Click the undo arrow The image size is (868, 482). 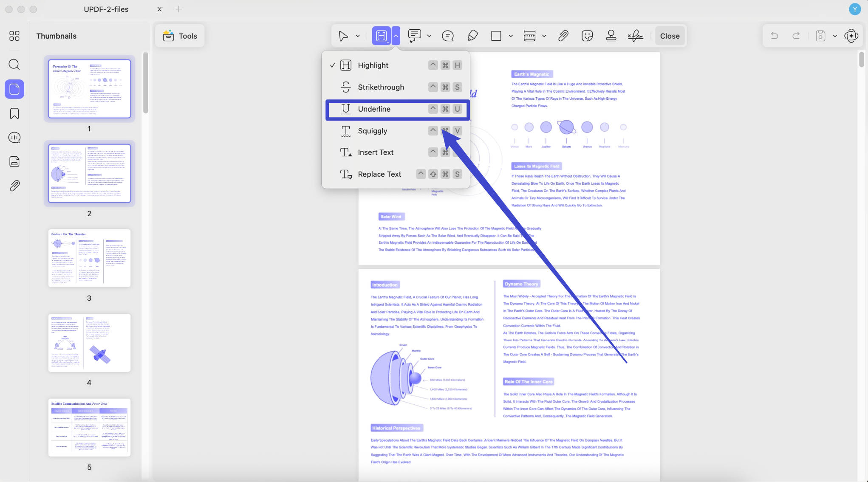774,36
